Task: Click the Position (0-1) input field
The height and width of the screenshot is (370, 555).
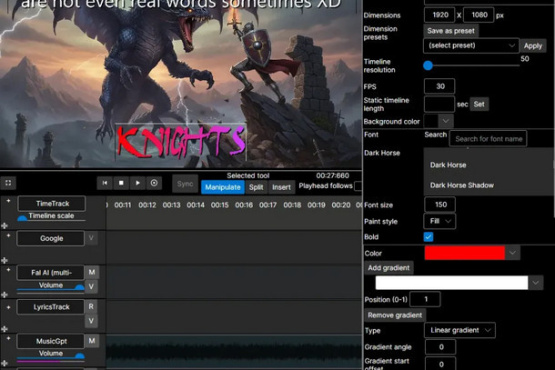Action: point(425,300)
